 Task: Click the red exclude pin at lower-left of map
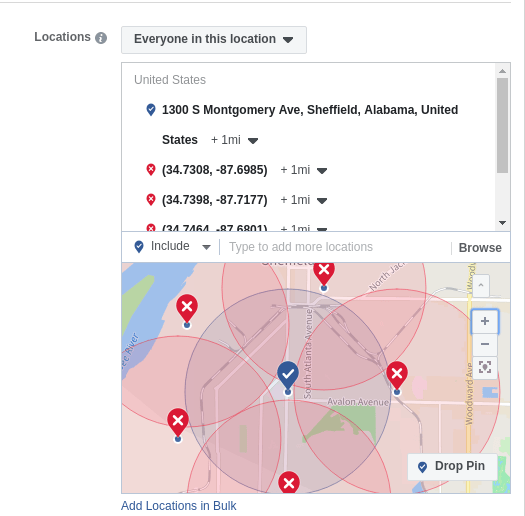178,422
